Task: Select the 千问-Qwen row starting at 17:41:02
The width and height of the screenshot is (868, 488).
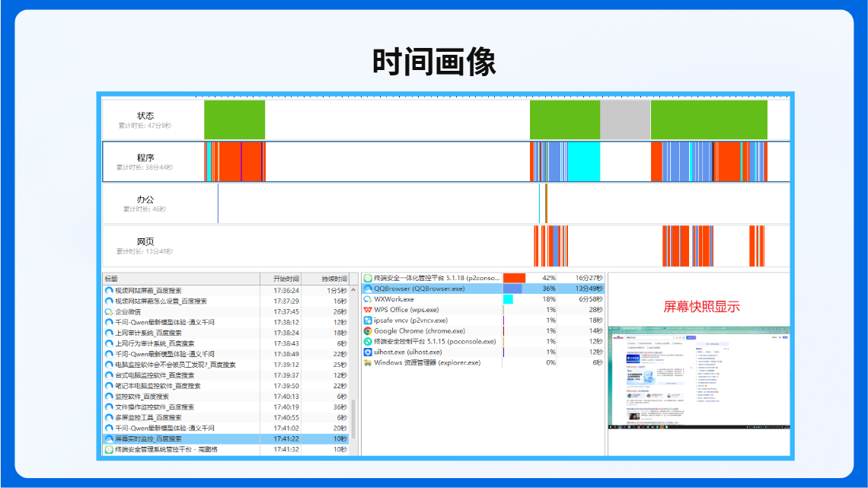Action: point(227,429)
